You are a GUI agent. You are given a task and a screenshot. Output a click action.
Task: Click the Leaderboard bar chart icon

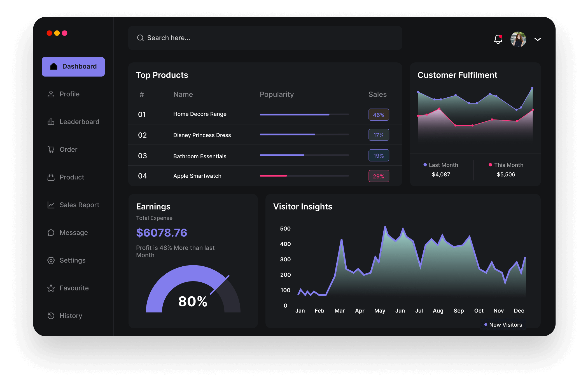coord(51,121)
